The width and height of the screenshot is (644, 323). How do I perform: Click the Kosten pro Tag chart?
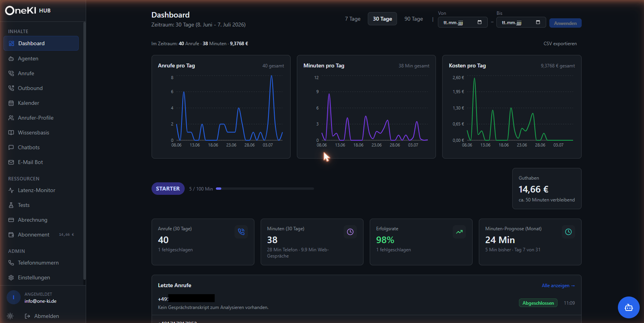(512, 107)
